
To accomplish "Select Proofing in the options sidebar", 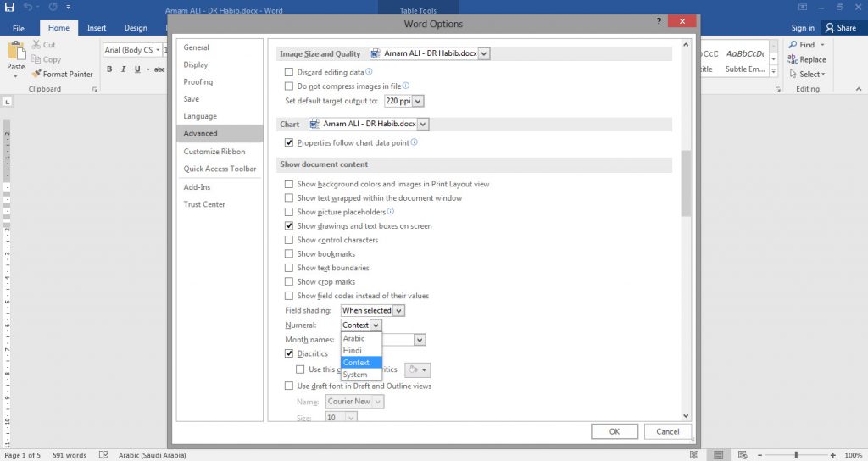I will click(198, 82).
